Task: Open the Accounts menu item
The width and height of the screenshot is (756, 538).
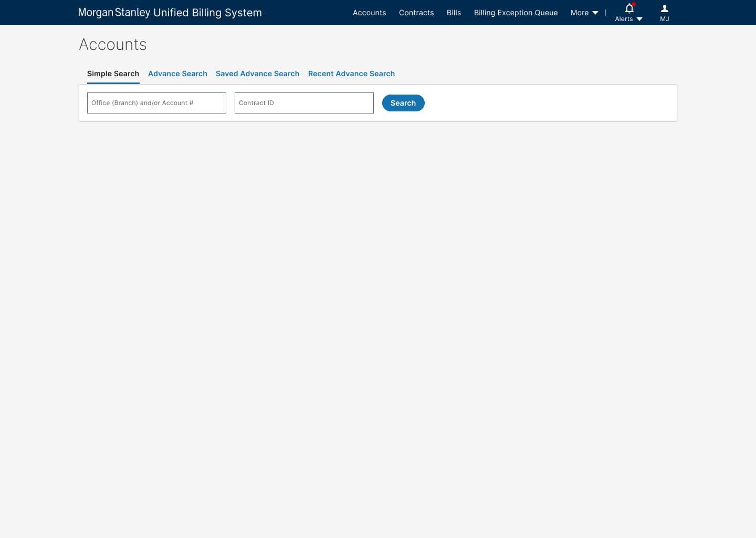Action: [369, 13]
